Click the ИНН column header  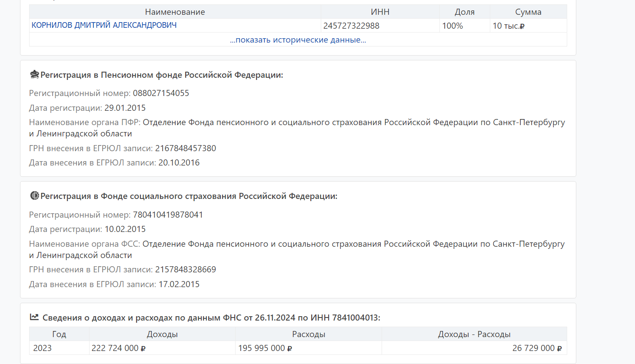(380, 12)
